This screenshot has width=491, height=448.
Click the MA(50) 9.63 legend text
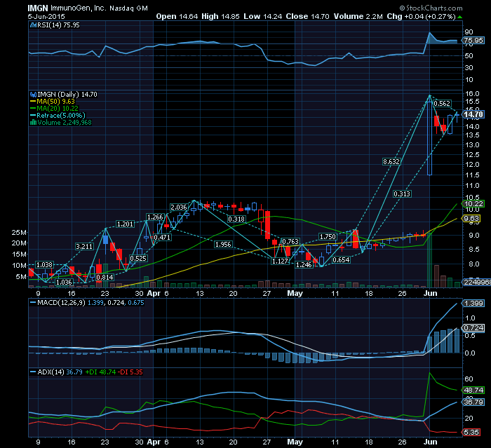(x=55, y=102)
